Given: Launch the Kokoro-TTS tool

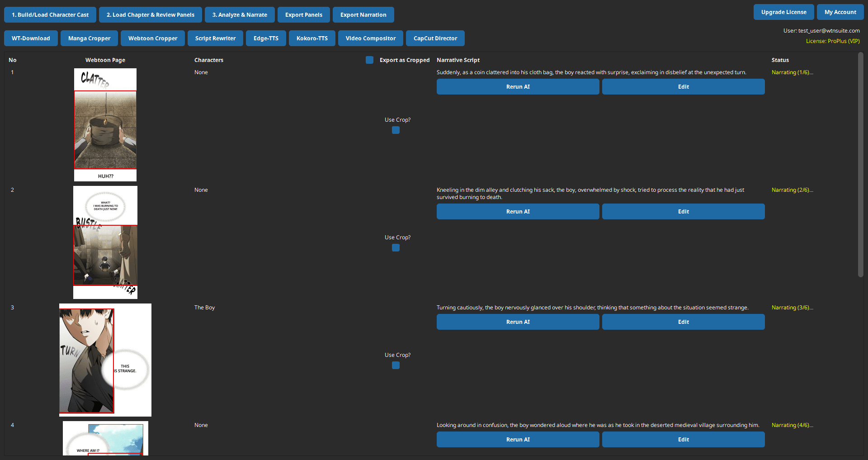Looking at the screenshot, I should [312, 38].
